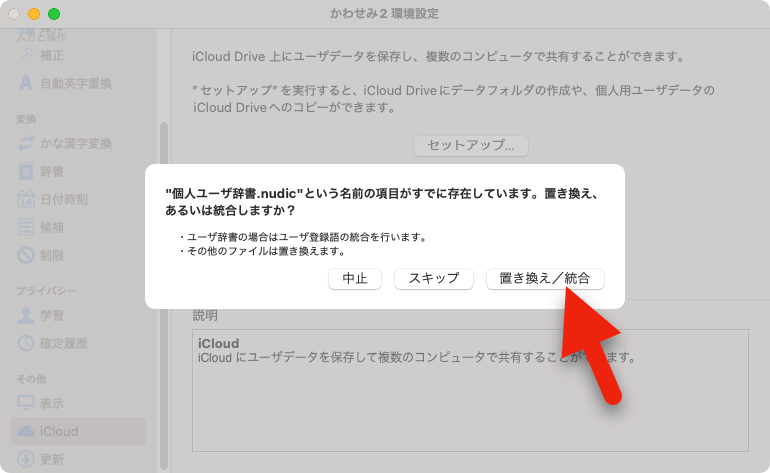The image size is (770, 473).
Task: Close the かわせみ2 preferences window
Action: (14, 14)
